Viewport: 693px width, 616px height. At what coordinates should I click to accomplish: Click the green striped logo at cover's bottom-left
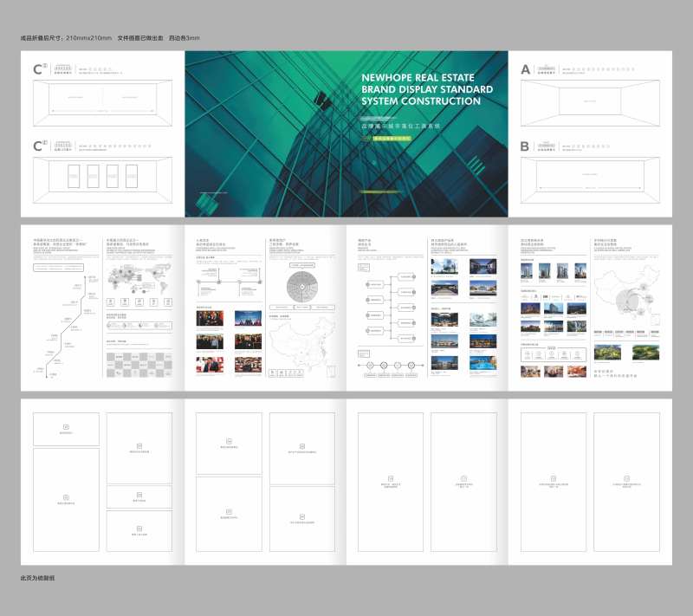(206, 204)
